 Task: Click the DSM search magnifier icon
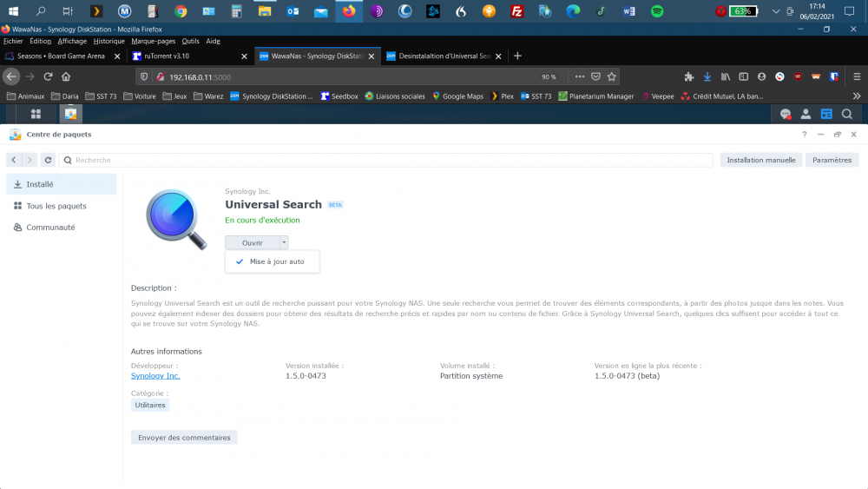pos(847,114)
